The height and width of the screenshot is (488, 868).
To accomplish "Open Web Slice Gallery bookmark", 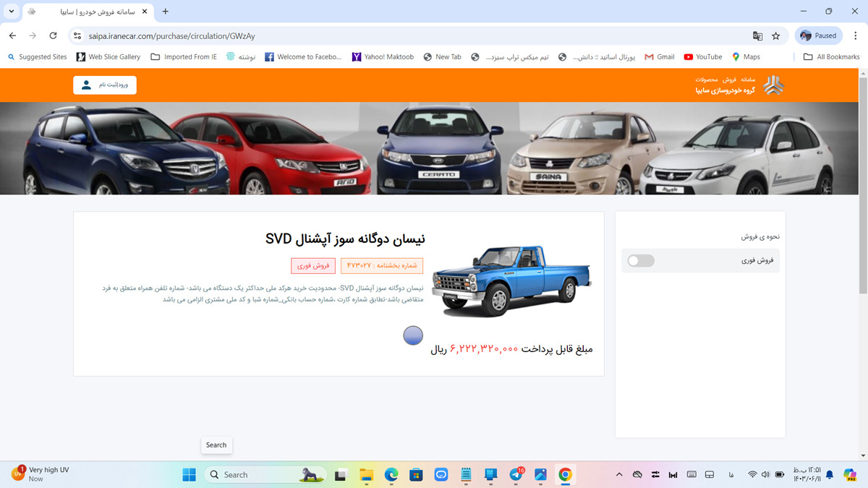I will point(109,56).
